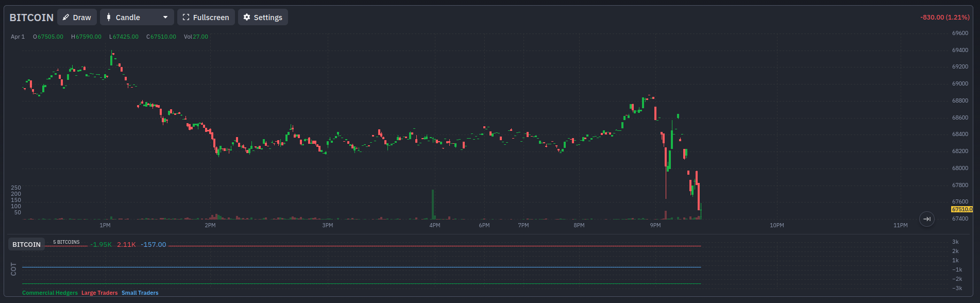Click the -157.00 small traders value
Screen dimensions: 980x303
[x=154, y=244]
